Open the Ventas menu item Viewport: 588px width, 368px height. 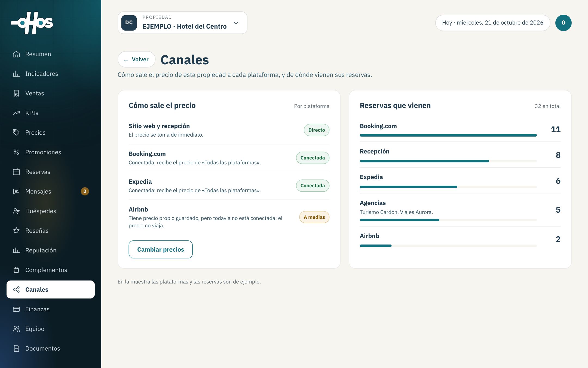click(51, 93)
